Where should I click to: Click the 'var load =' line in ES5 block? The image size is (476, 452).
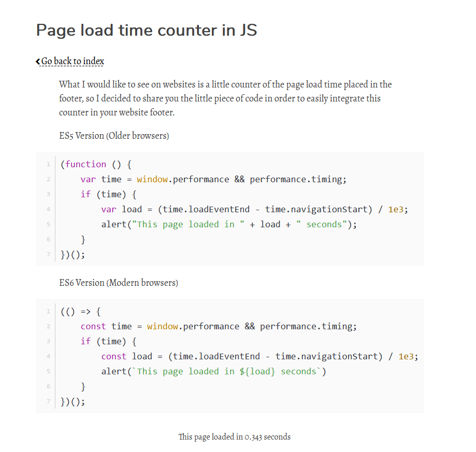pos(255,209)
